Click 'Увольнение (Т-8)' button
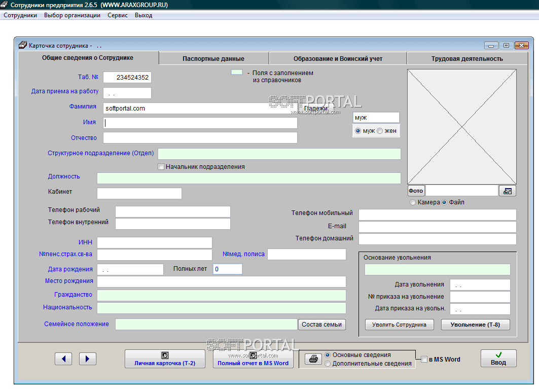The image size is (539, 392). (476, 324)
